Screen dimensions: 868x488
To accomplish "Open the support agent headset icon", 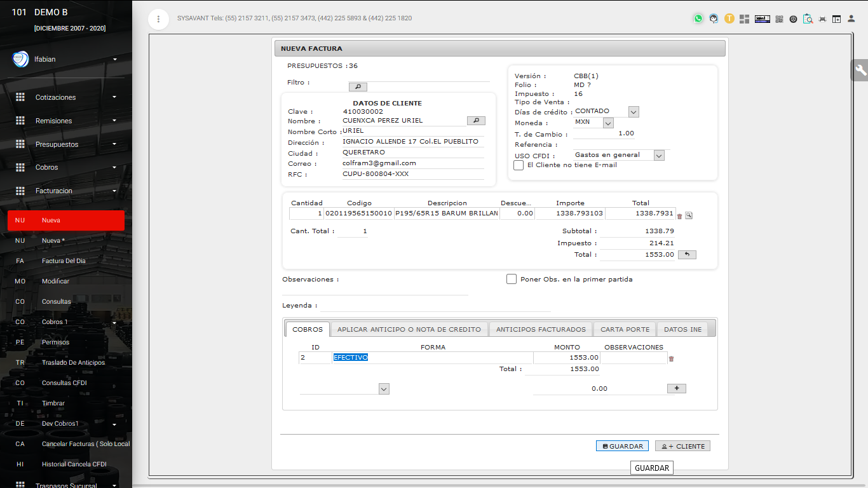I will tap(714, 18).
